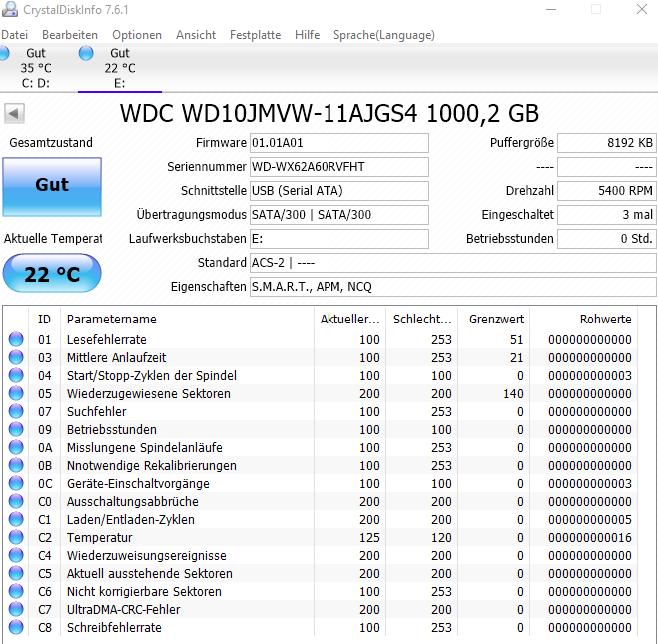This screenshot has width=658, height=644.
Task: Click status orb for Temperatur row
Action: click(16, 537)
